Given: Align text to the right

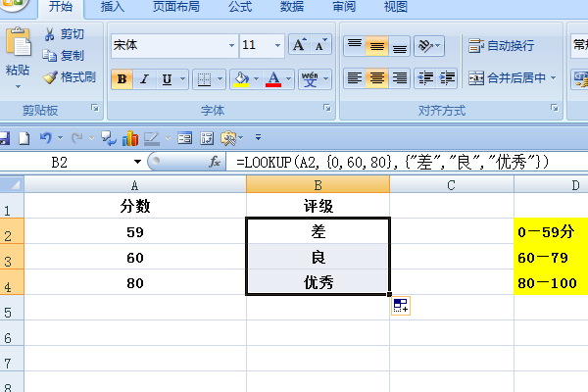Looking at the screenshot, I should point(399,78).
